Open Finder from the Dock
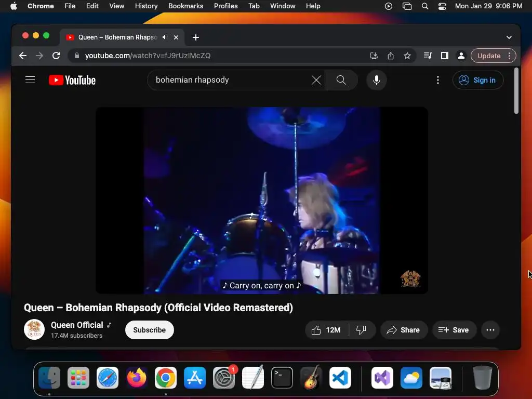532x399 pixels. tap(49, 378)
